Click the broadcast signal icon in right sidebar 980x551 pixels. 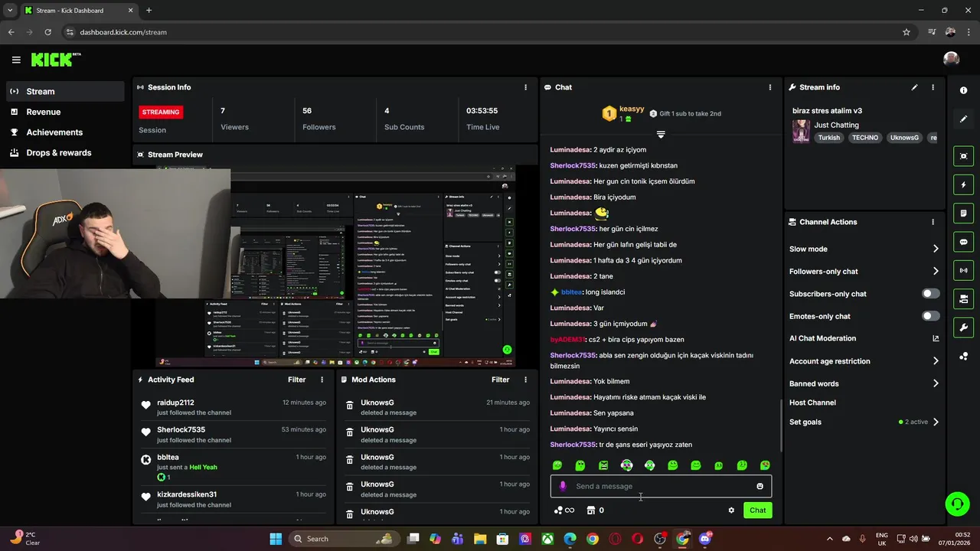click(x=963, y=270)
